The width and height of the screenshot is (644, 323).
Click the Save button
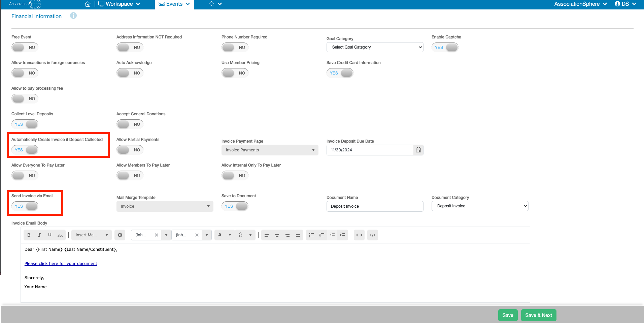pos(508,315)
